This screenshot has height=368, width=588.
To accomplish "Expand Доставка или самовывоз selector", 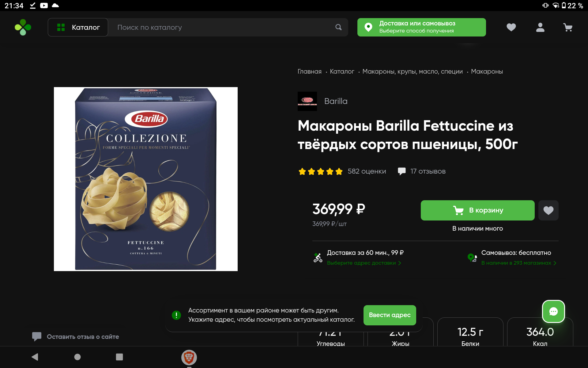I will coord(421,27).
